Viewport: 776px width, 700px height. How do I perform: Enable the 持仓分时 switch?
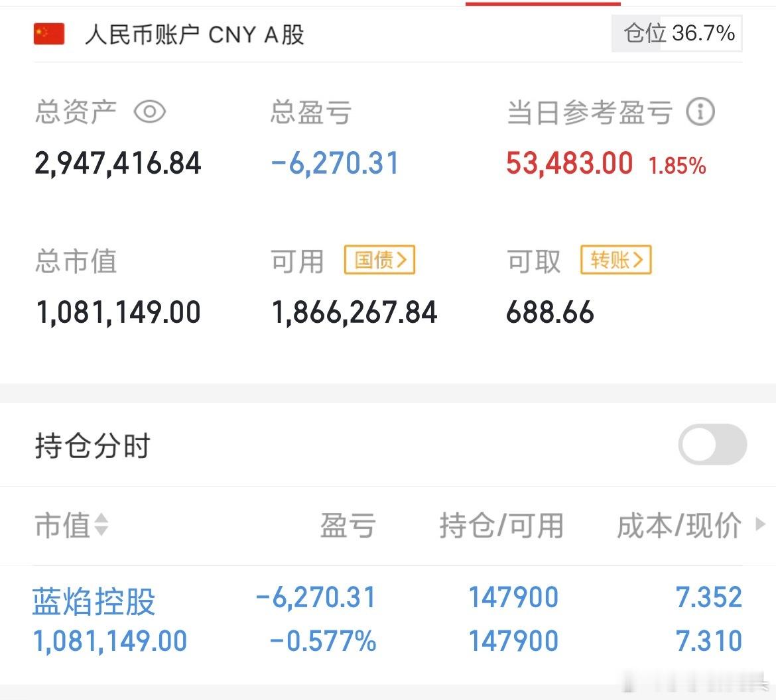[712, 444]
